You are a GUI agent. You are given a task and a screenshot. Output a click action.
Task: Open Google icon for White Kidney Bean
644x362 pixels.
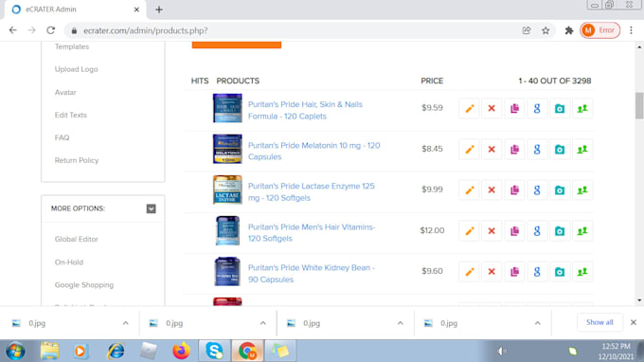[x=537, y=272]
